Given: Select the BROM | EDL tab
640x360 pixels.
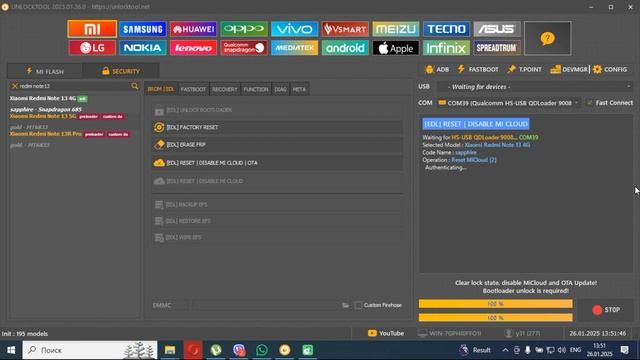Looking at the screenshot, I should coord(161,89).
